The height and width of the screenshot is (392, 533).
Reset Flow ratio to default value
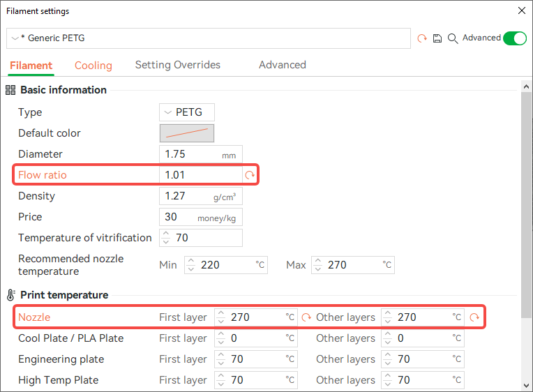click(250, 175)
